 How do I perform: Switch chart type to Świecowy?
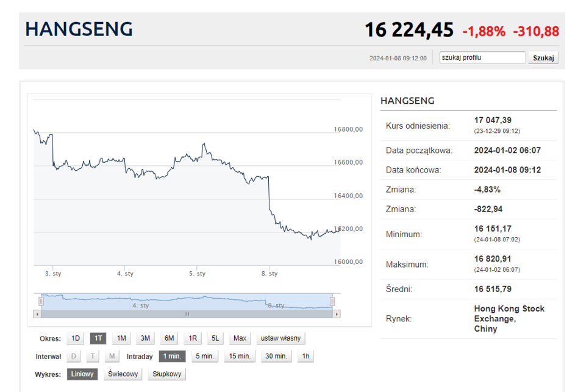coord(123,374)
